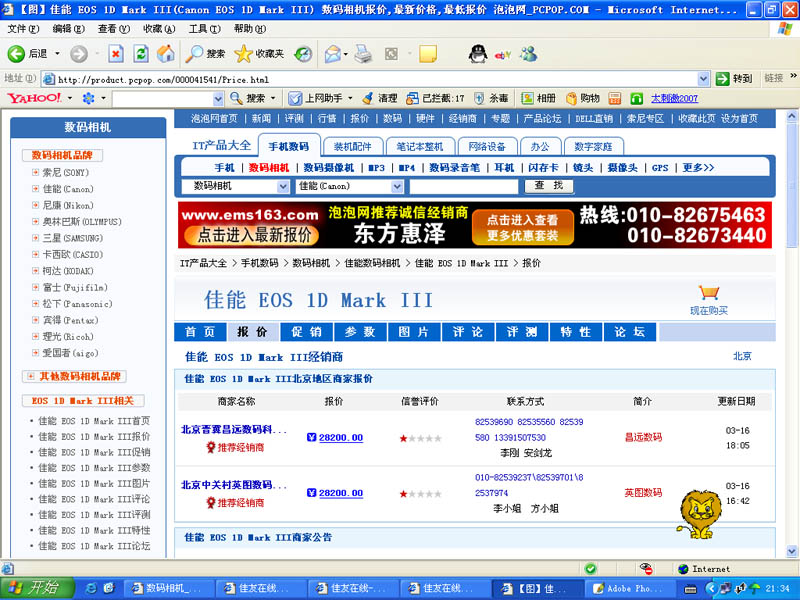Click the product keyword search field
This screenshot has width=800, height=600.
click(464, 186)
